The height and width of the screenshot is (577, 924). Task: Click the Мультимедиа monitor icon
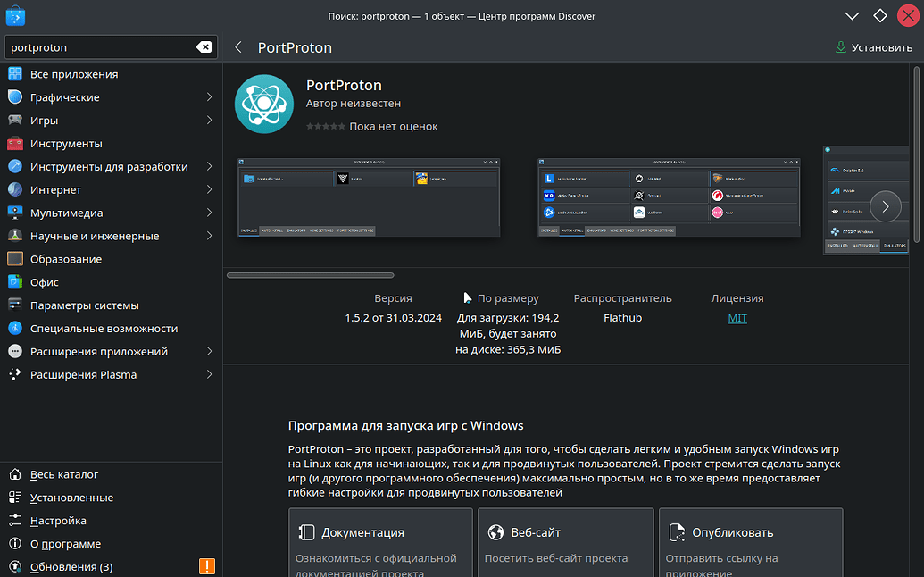pyautogui.click(x=15, y=213)
